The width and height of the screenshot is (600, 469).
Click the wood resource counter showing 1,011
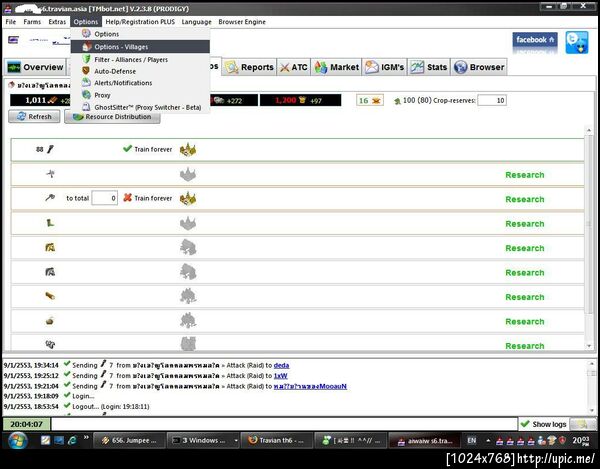tap(41, 100)
